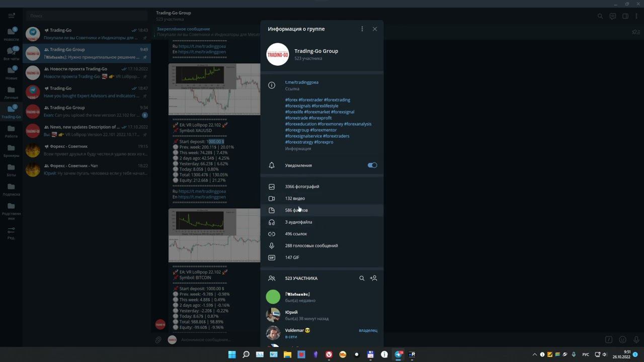
Task: Open member Voldemar's profile
Action: (322, 333)
